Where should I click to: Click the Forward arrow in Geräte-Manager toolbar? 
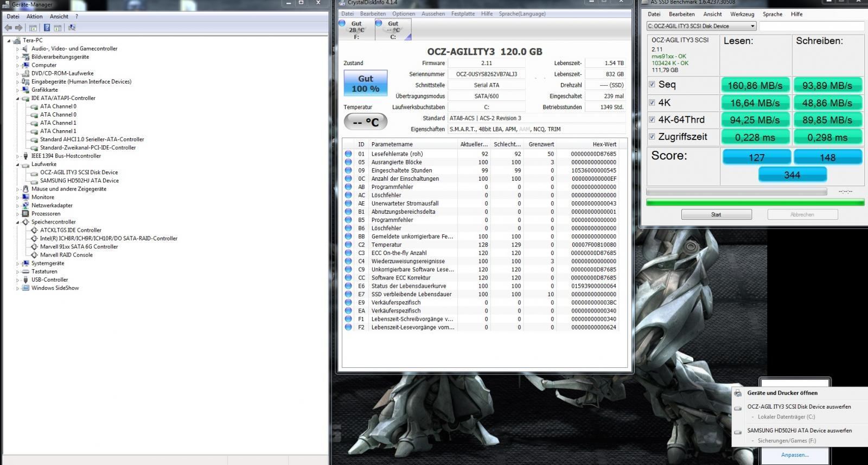[18, 28]
